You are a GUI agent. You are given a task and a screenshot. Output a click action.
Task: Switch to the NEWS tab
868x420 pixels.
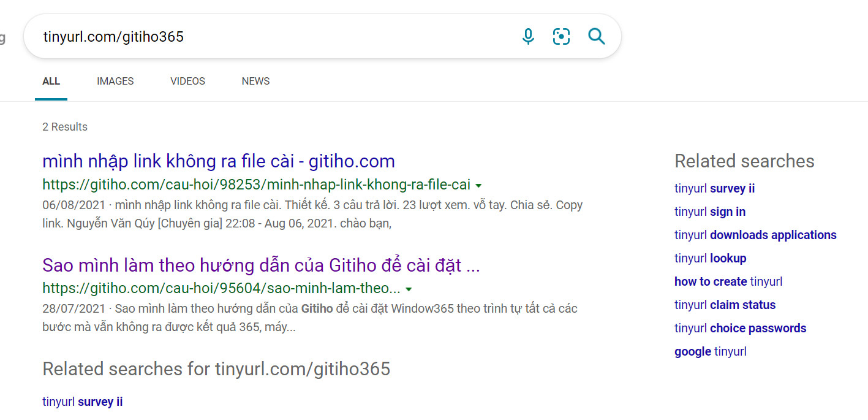[x=255, y=81]
